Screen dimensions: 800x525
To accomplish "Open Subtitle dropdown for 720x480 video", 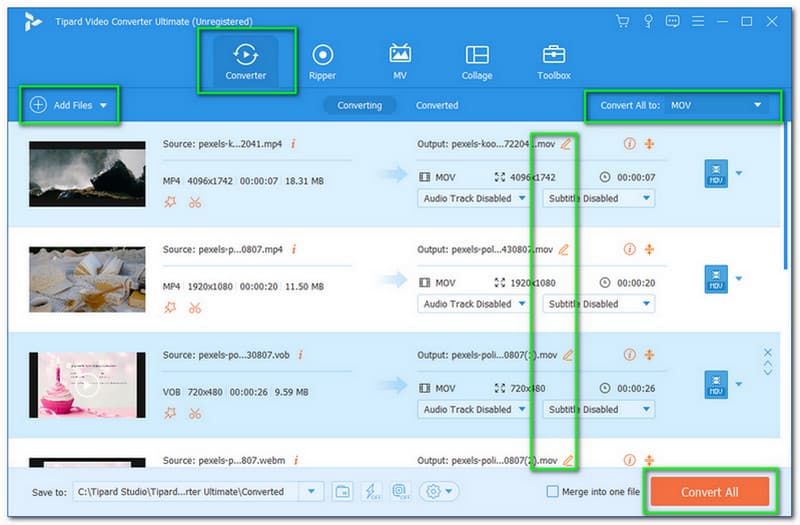I will tap(598, 410).
